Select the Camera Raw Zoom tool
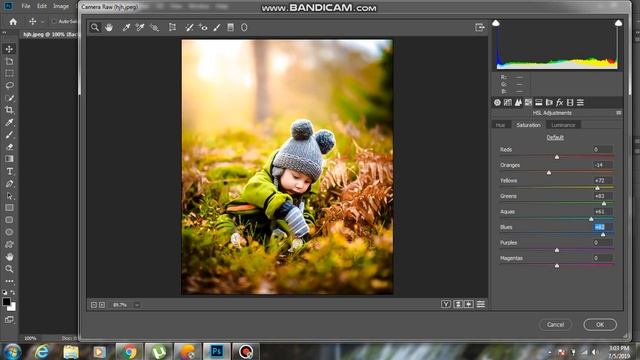The height and width of the screenshot is (360, 640). click(95, 27)
